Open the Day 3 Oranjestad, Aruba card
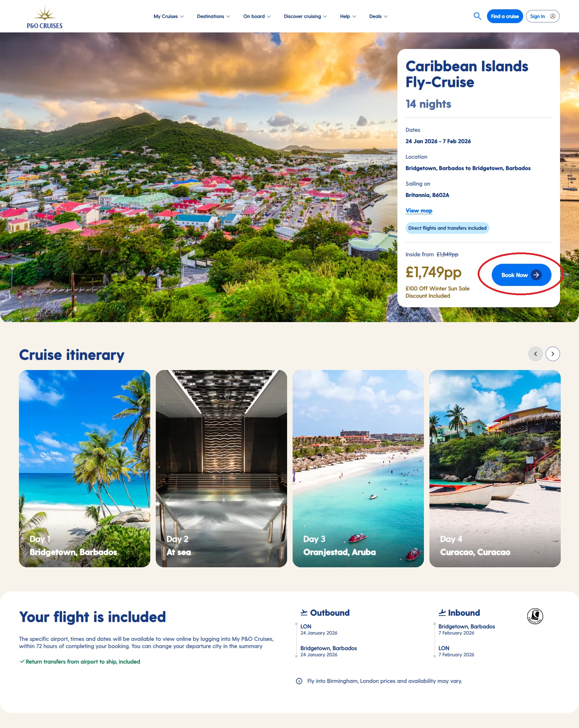The height and width of the screenshot is (728, 579). [x=358, y=469]
